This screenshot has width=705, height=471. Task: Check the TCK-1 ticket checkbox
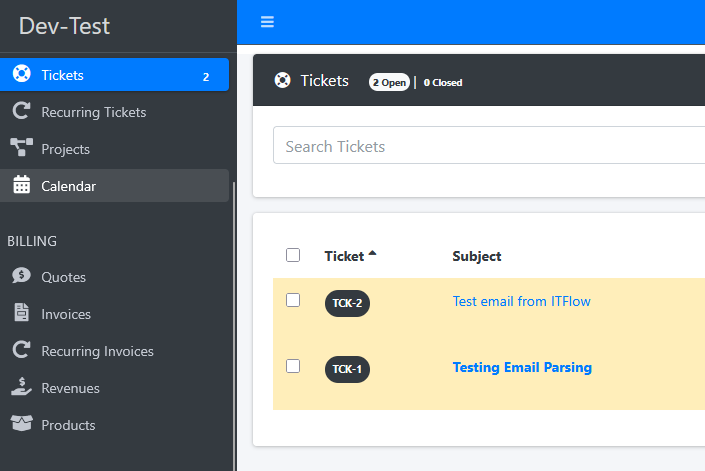(x=293, y=366)
